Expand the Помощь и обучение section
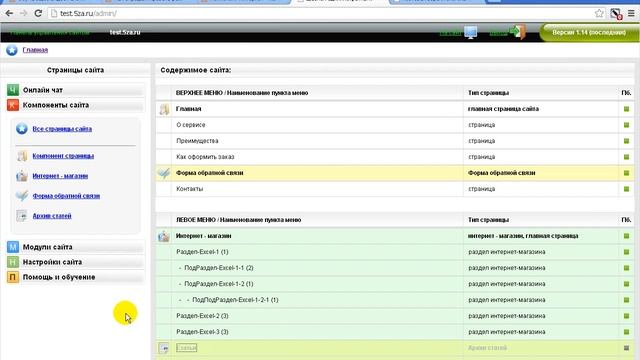 click(76, 277)
